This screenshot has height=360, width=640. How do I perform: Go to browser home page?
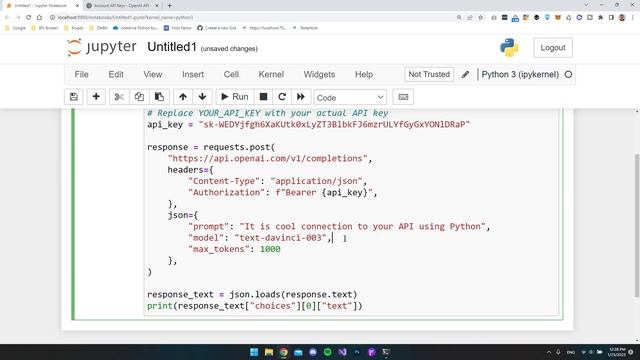[39, 18]
